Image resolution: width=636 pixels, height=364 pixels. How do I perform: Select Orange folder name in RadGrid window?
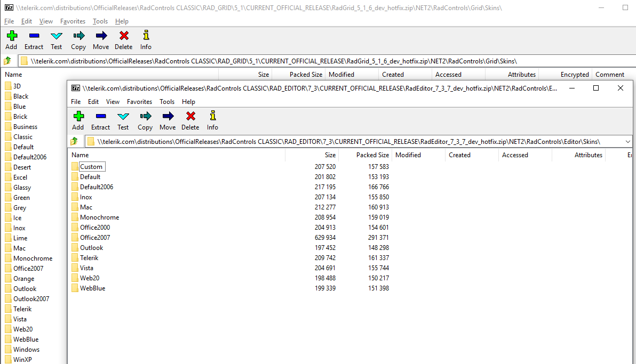pyautogui.click(x=24, y=279)
